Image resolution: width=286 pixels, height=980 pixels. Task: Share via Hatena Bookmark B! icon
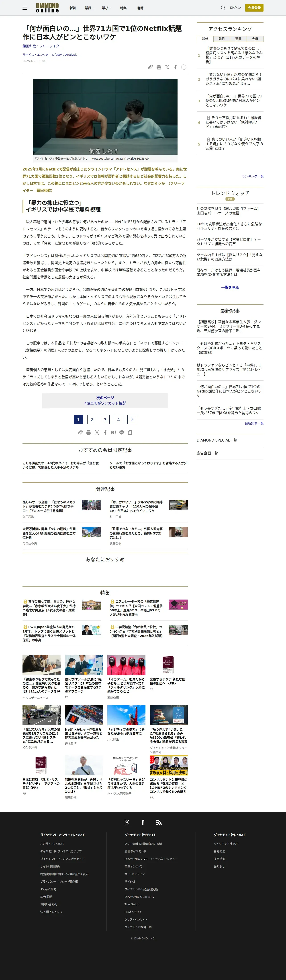(x=113, y=433)
